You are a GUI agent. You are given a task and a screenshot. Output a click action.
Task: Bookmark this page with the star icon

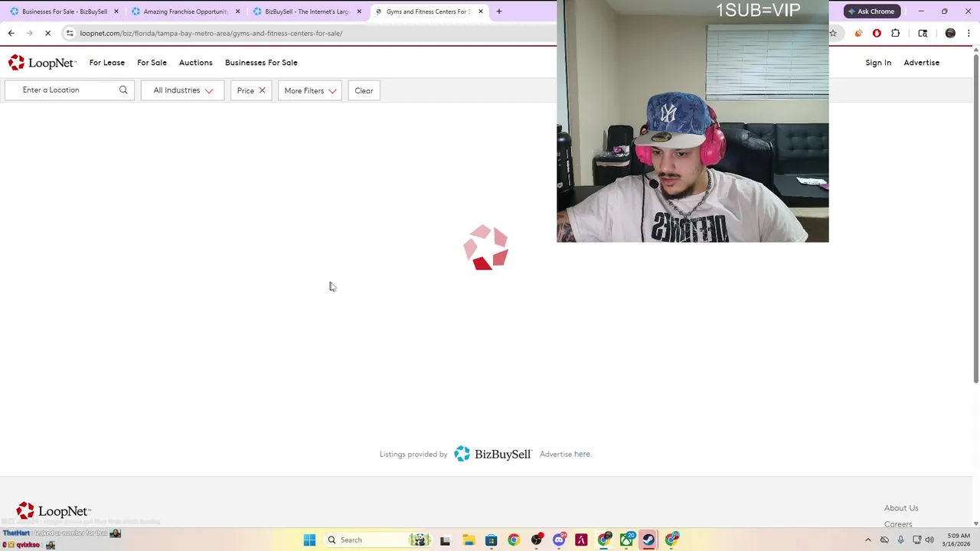[833, 33]
